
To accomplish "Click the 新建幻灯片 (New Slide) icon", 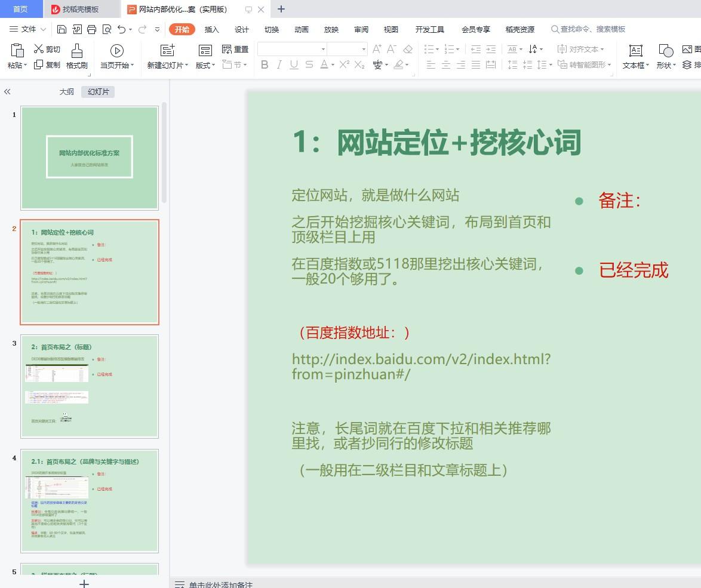I will click(168, 50).
